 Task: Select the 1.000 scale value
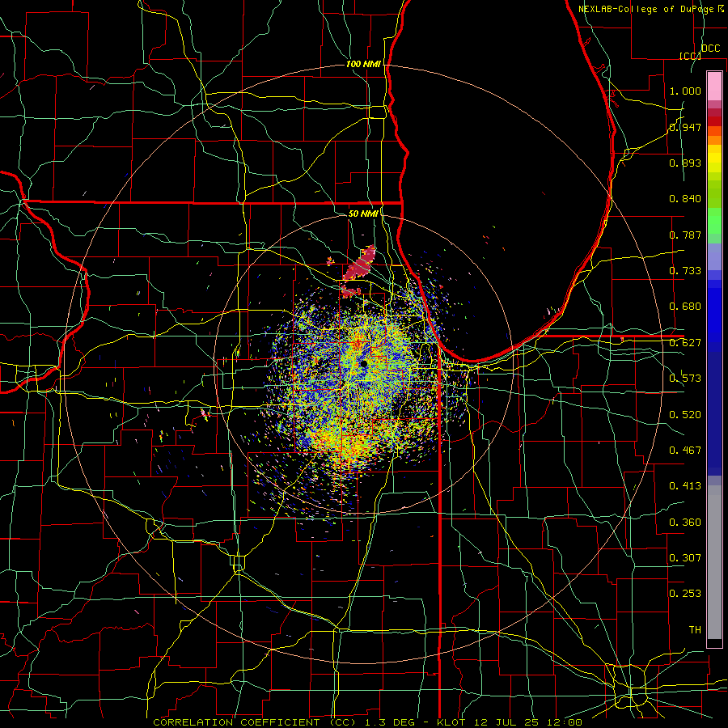[x=685, y=91]
